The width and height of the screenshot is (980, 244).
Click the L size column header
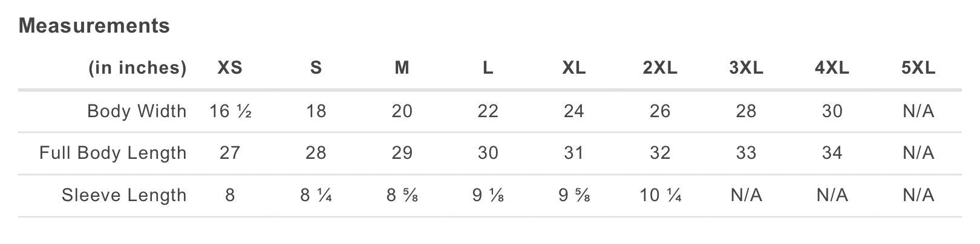[488, 68]
